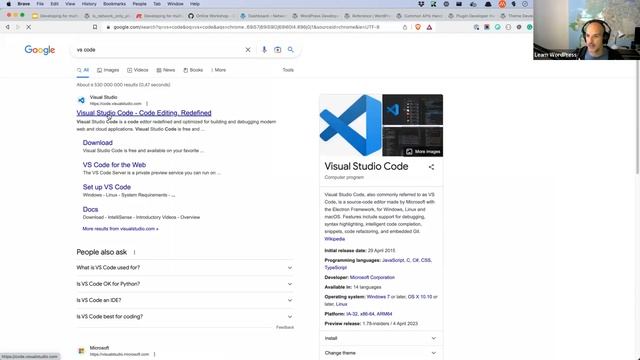
Task: Open the Microsoft Corporation developer link
Action: tap(372, 278)
